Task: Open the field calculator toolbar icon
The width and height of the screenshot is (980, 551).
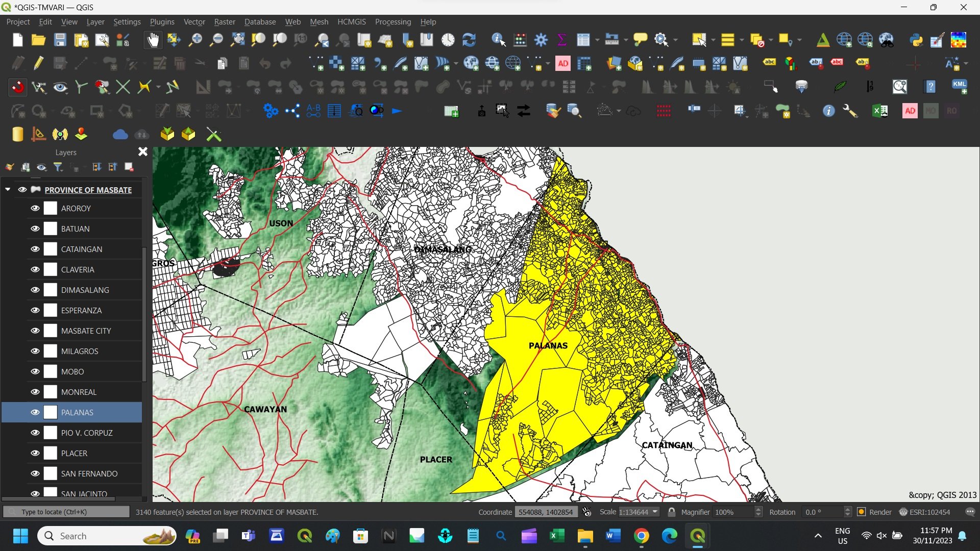Action: 520,40
